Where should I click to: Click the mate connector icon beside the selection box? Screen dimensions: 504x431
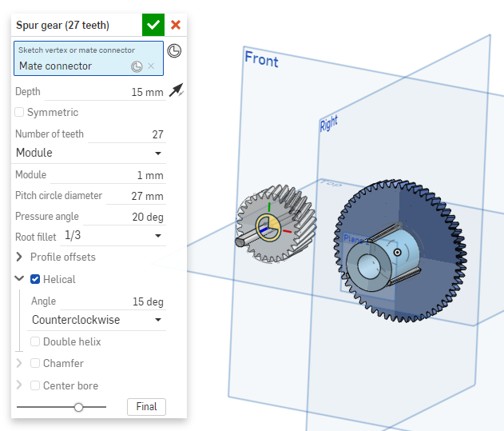[x=175, y=50]
